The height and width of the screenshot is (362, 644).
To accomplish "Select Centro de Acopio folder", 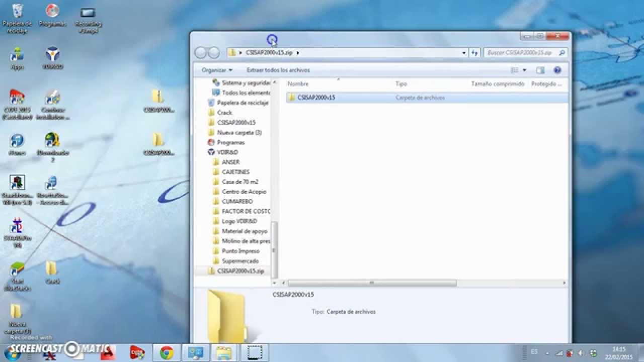I will pos(239,192).
